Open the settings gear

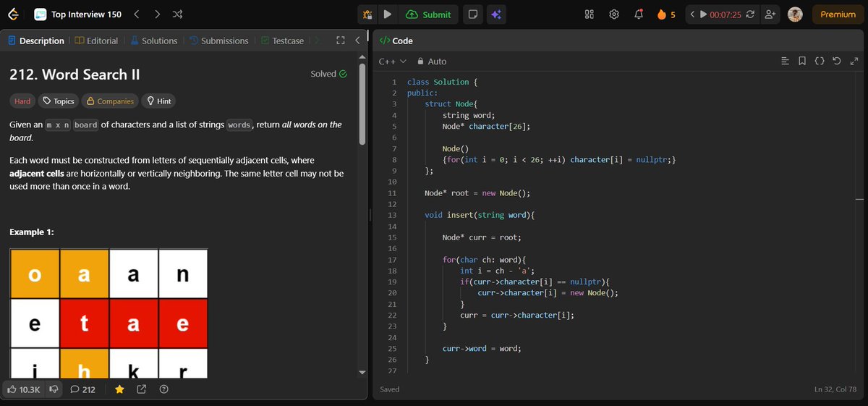coord(614,14)
